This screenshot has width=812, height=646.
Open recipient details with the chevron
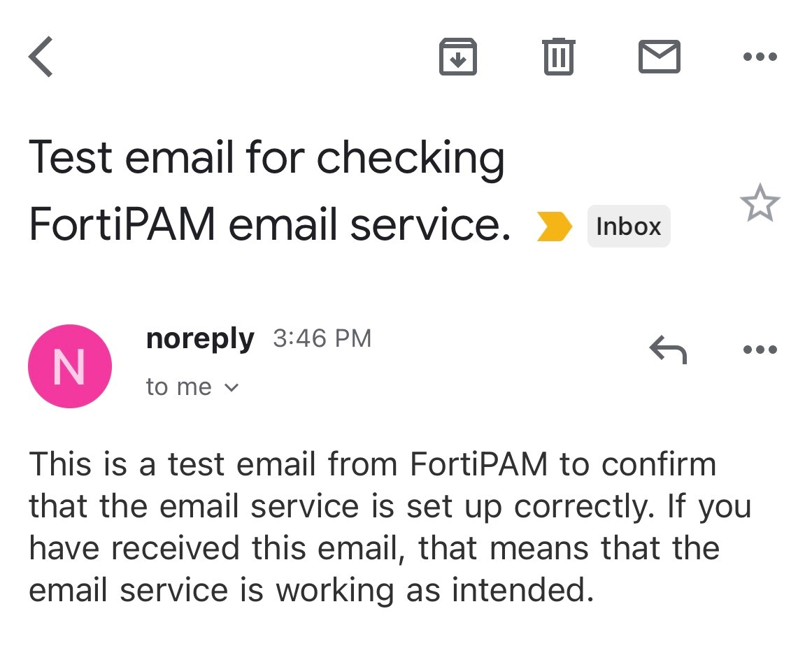coord(232,387)
